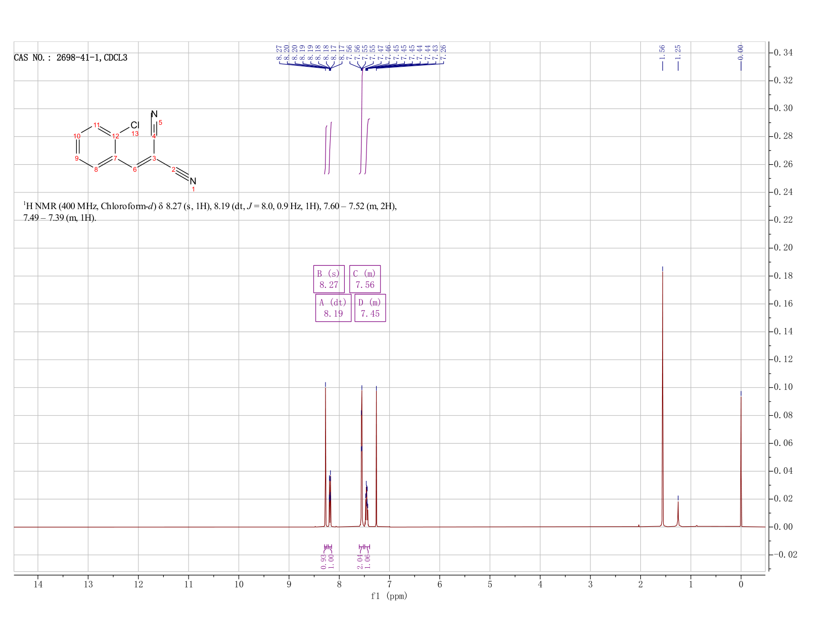This screenshot has width=834, height=644.
Task: Select the CAS NO. 2698-41-1 title text
Action: coord(71,58)
